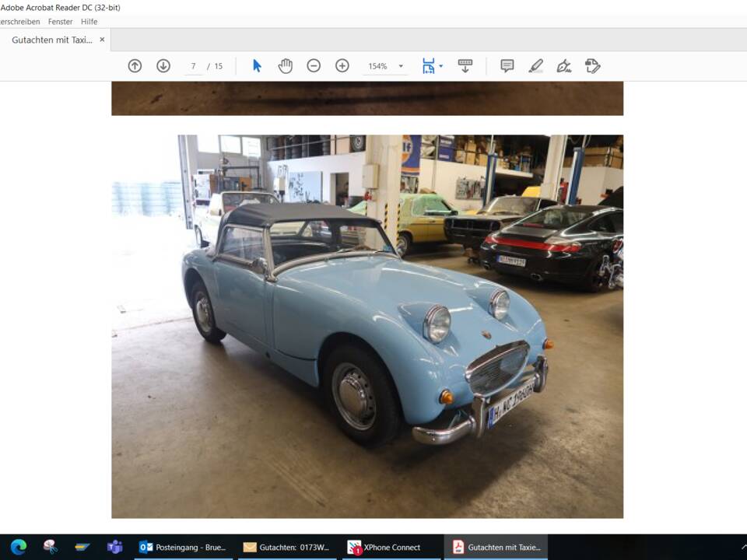Open the Hilfe menu
This screenshot has width=747, height=560.
(89, 22)
